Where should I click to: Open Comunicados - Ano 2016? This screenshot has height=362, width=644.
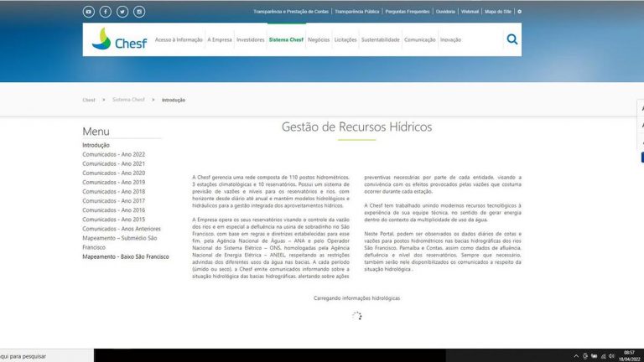pos(114,210)
